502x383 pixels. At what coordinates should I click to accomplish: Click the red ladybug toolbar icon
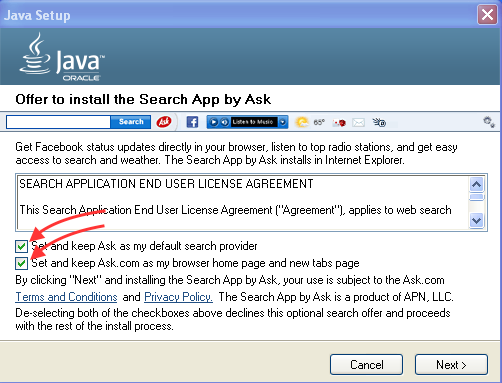pos(340,123)
